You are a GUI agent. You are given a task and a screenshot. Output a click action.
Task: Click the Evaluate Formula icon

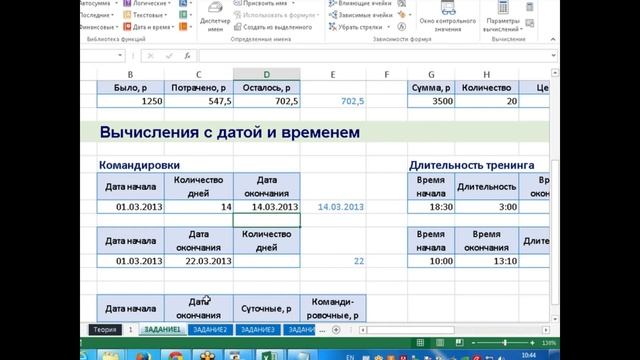point(402,27)
